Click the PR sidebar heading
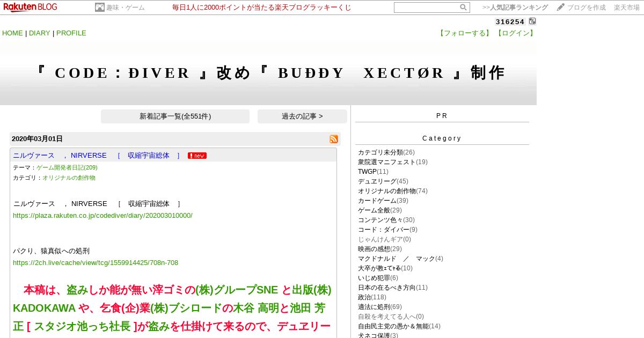The height and width of the screenshot is (338, 644). pyautogui.click(x=442, y=116)
